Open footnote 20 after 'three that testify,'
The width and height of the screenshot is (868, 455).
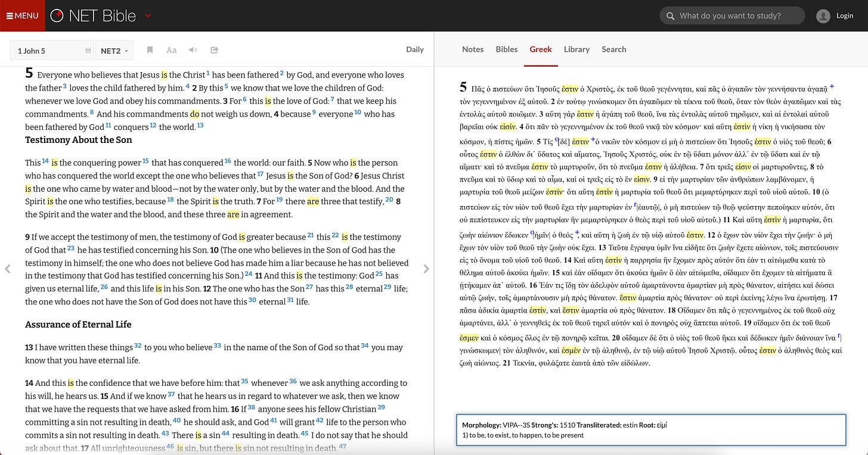click(x=389, y=200)
